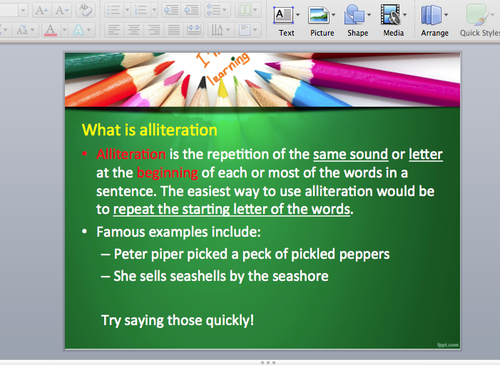500x365 pixels.
Task: Open the font color dropdown arrow
Action: [x=65, y=30]
